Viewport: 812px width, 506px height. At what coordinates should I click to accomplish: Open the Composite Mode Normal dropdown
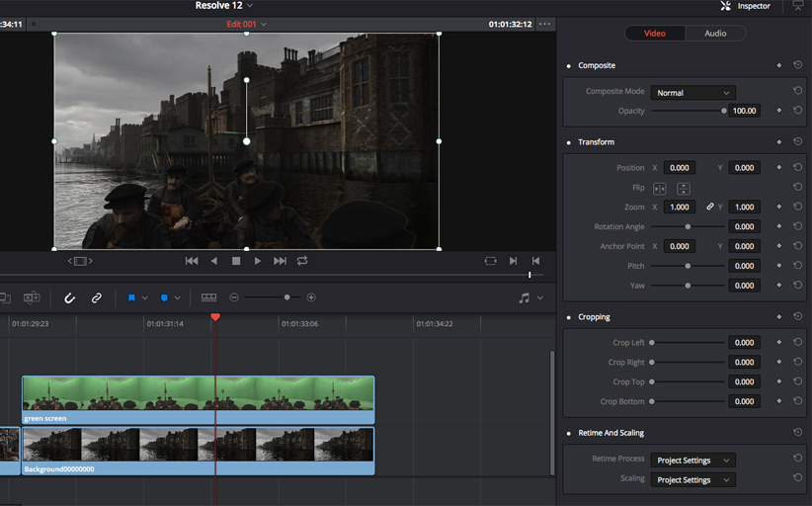692,93
